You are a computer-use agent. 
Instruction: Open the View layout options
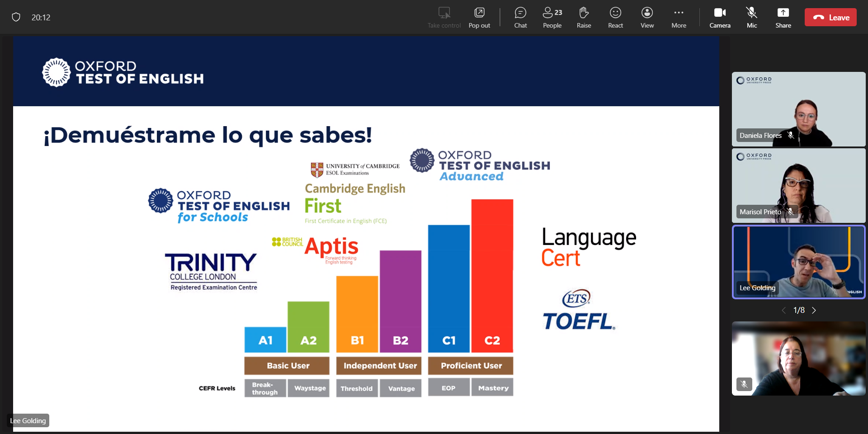coord(647,18)
